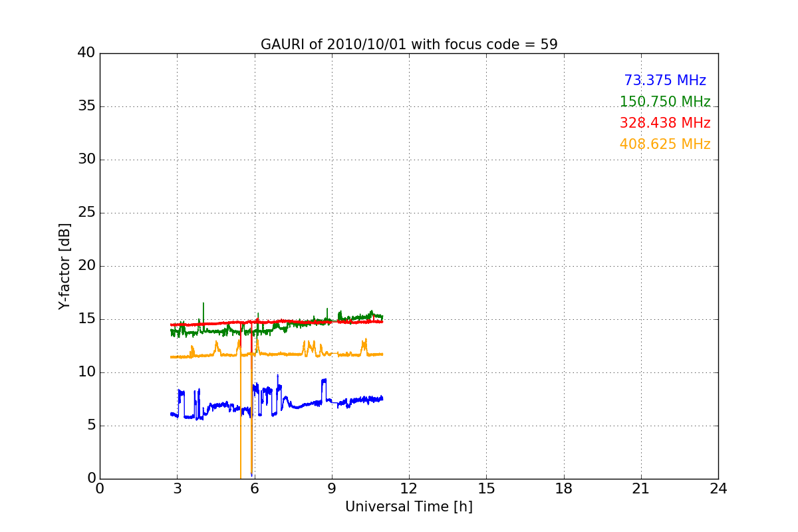Click the y-axis tick label 25
Screen dimensions: 798x532
tap(86, 213)
